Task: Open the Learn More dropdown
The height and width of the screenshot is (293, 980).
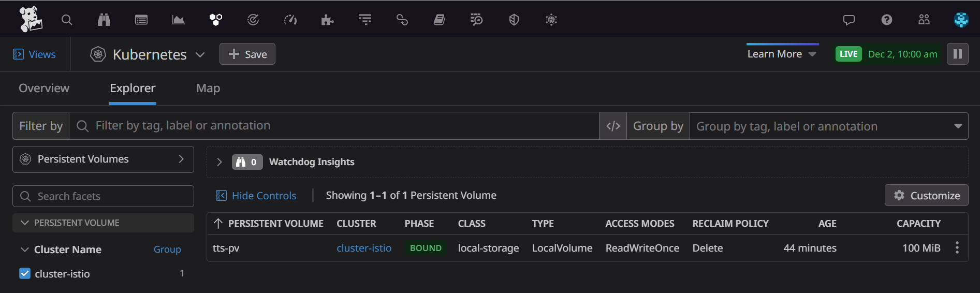Action: coord(782,54)
